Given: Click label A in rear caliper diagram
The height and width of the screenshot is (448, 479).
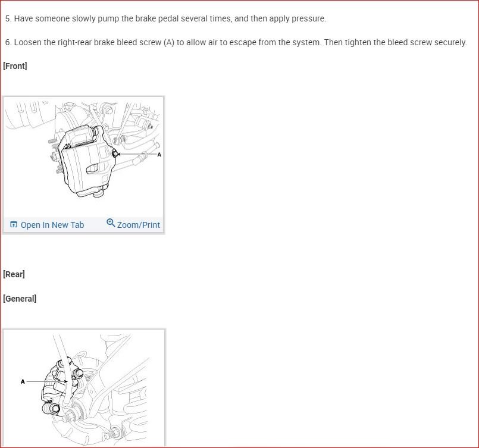Looking at the screenshot, I should pos(23,381).
